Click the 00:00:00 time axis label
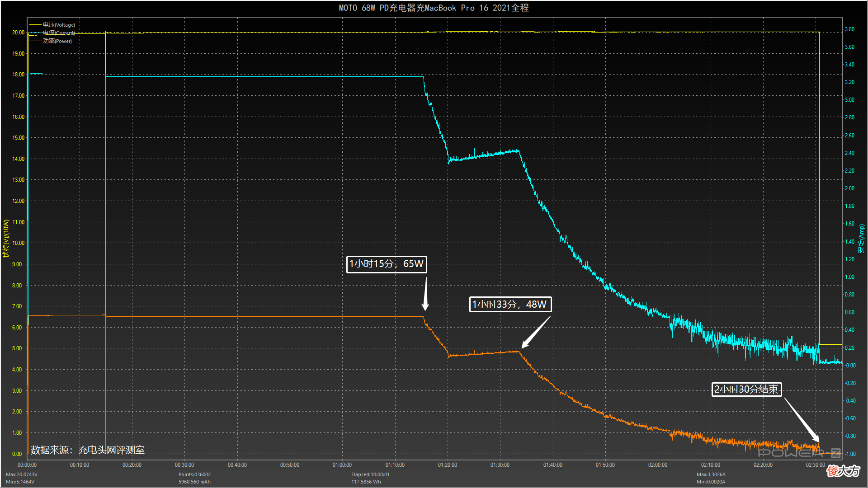Viewport: 868px width, 488px height. [x=27, y=465]
